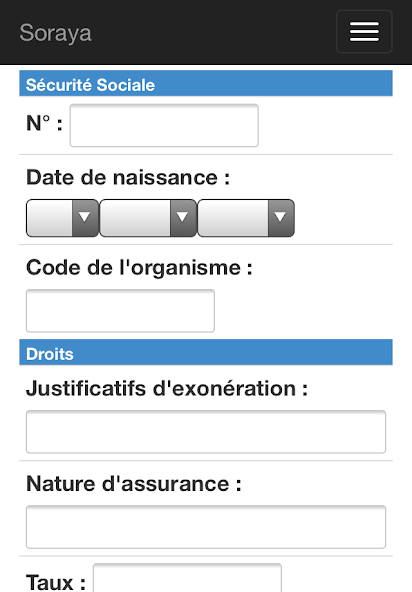Click the arrow icon on the third date selector

[x=281, y=218]
